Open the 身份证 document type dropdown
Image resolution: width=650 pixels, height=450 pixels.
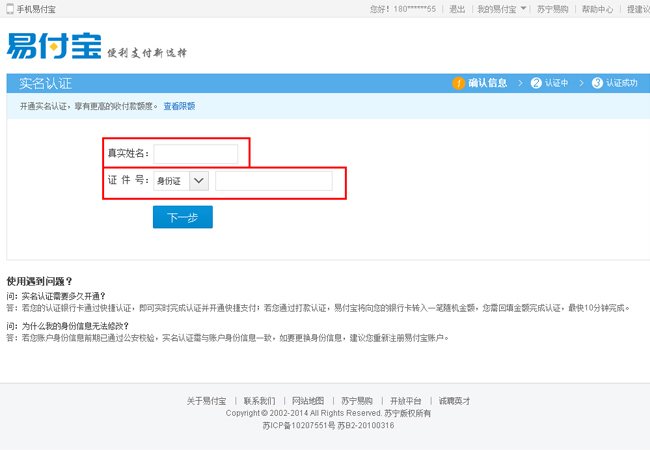coord(181,181)
